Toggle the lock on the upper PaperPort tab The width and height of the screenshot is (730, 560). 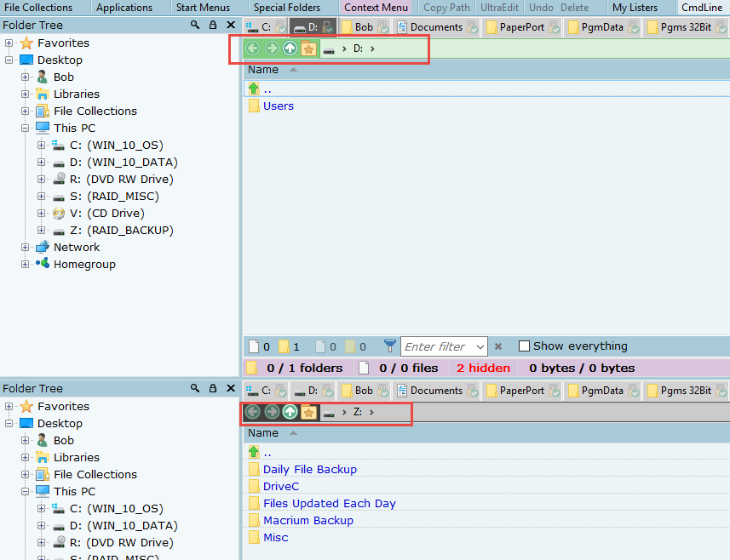point(554,27)
